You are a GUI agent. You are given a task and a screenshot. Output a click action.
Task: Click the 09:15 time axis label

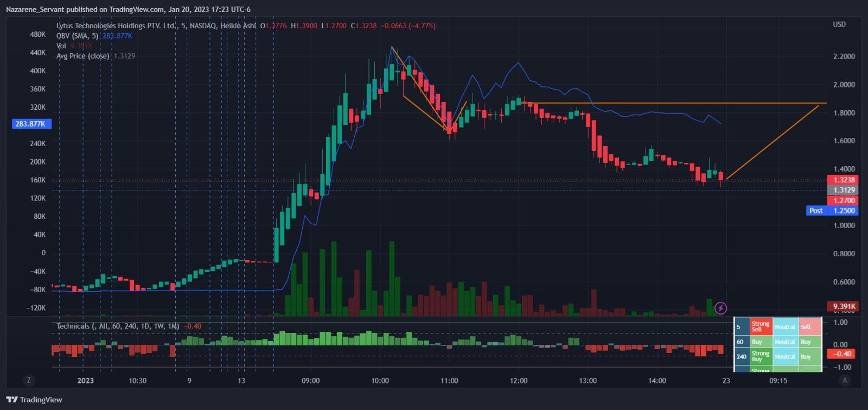click(778, 381)
